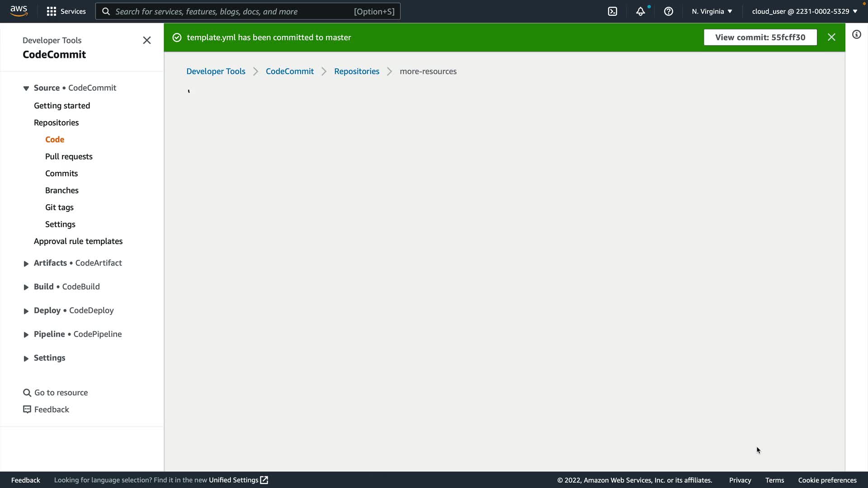
Task: Open the cloud_user account dropdown
Action: point(804,11)
